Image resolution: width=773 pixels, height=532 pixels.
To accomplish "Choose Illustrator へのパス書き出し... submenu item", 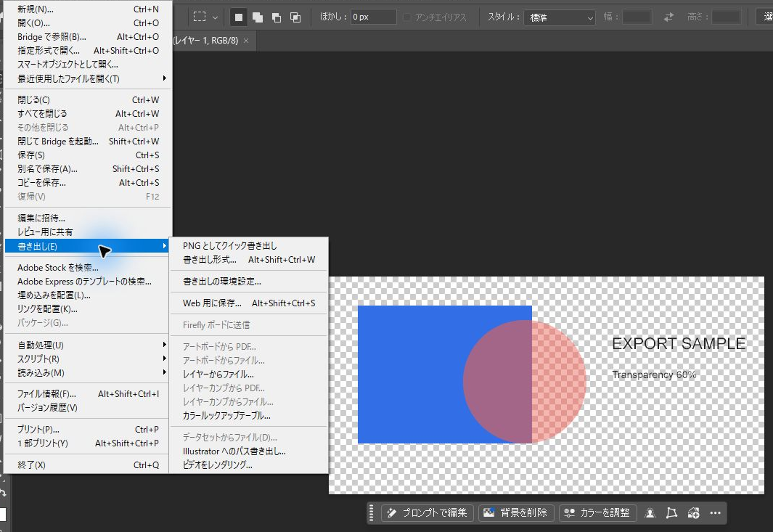I will 248,451.
